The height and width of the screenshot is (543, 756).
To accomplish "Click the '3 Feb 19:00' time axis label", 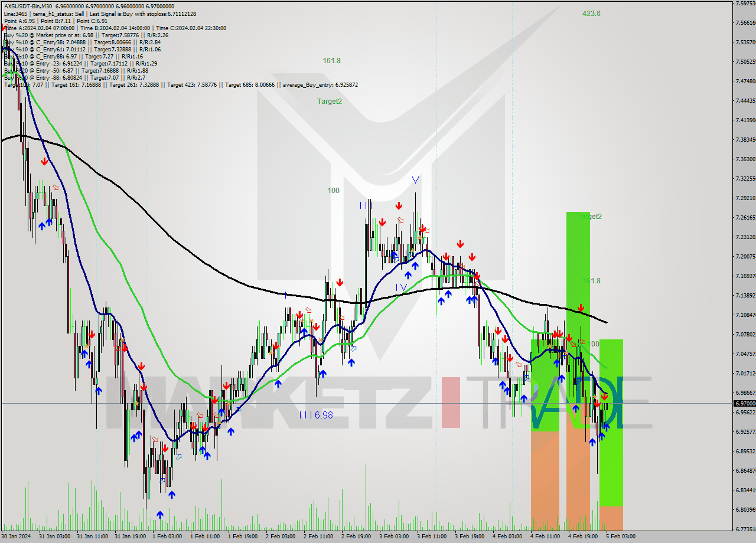I will (x=470, y=537).
